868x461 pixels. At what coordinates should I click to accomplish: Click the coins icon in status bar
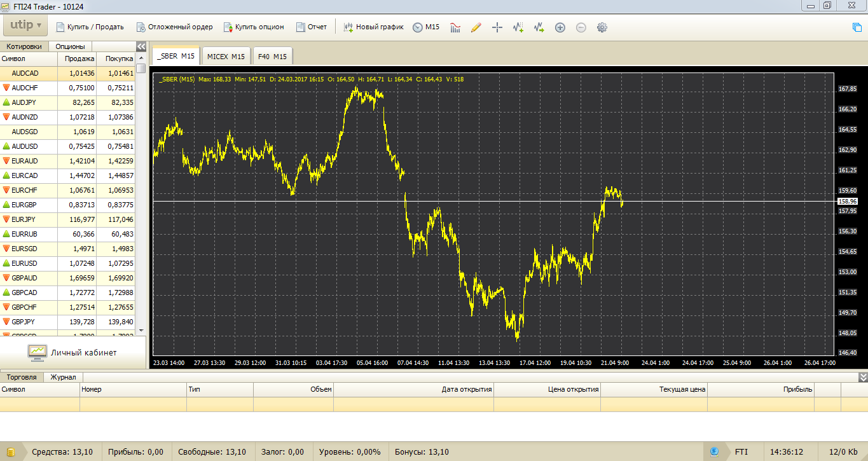click(11, 451)
